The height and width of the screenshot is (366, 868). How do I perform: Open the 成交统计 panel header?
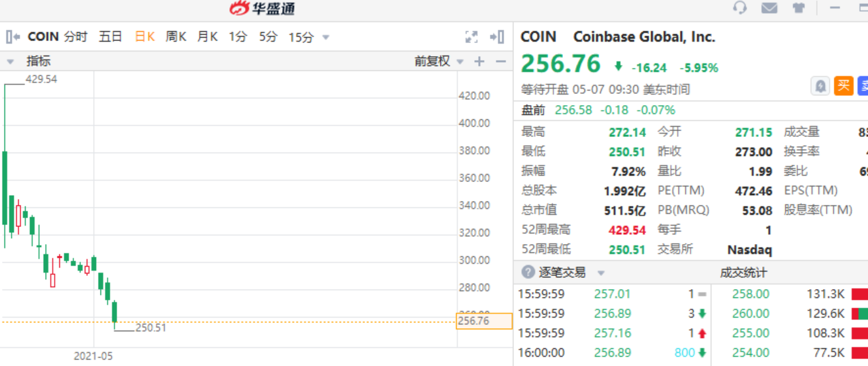(x=743, y=272)
